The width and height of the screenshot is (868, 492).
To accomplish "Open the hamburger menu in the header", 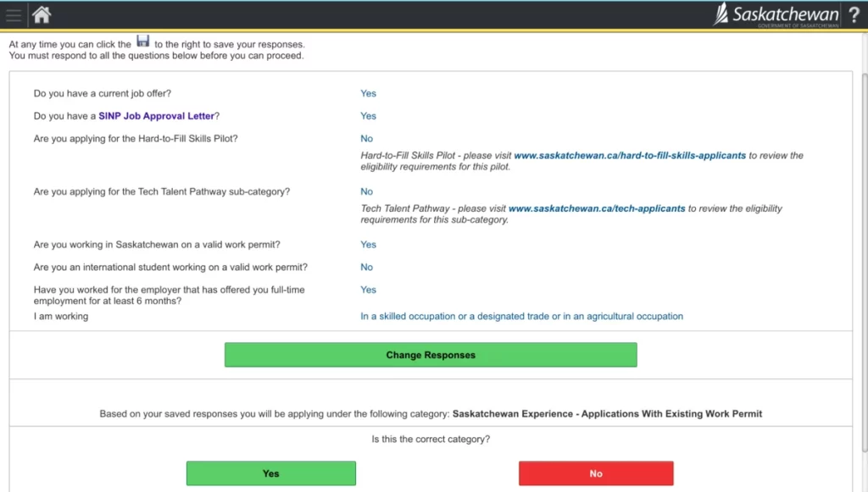I will coord(14,15).
